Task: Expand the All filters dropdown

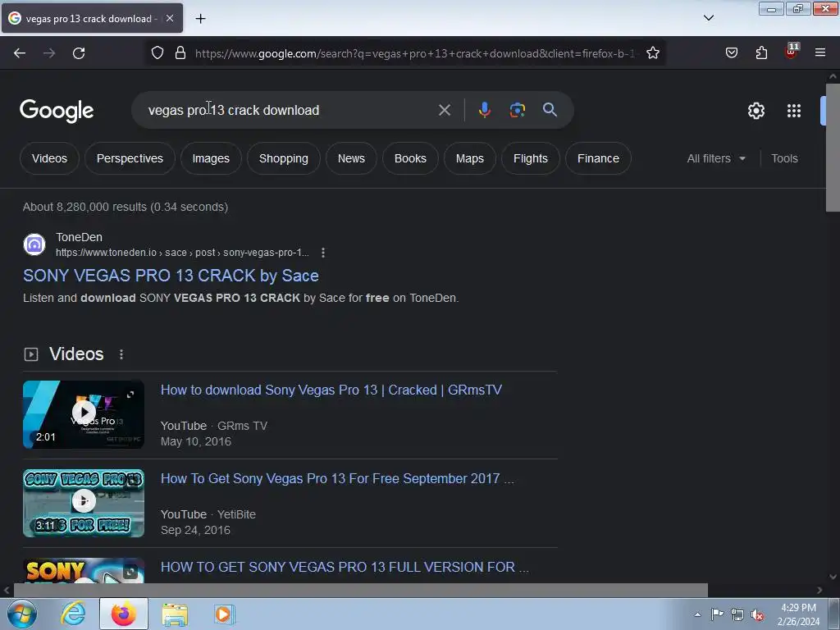Action: tap(716, 158)
